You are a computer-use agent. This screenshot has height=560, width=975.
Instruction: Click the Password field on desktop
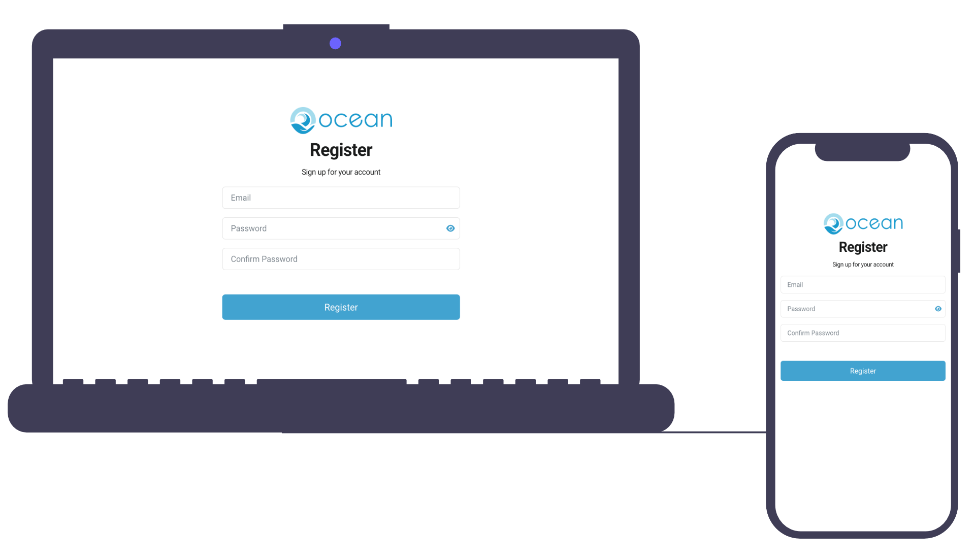click(340, 228)
